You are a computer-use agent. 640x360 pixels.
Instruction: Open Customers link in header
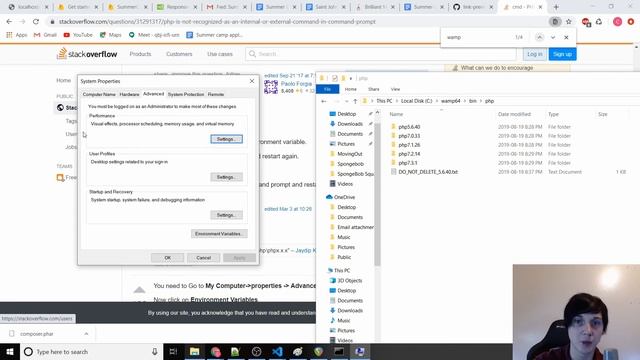pyautogui.click(x=179, y=54)
